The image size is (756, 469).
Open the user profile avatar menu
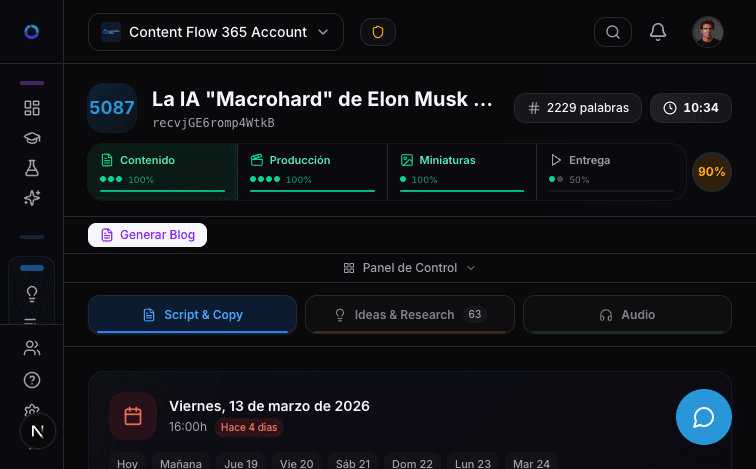click(707, 32)
